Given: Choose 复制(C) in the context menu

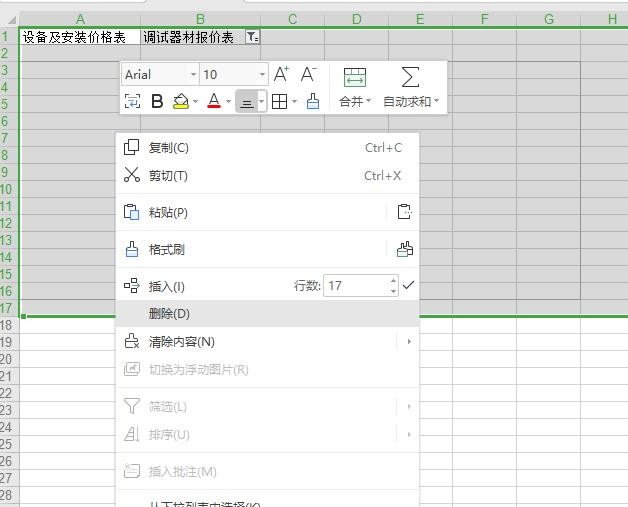Looking at the screenshot, I should pos(168,148).
